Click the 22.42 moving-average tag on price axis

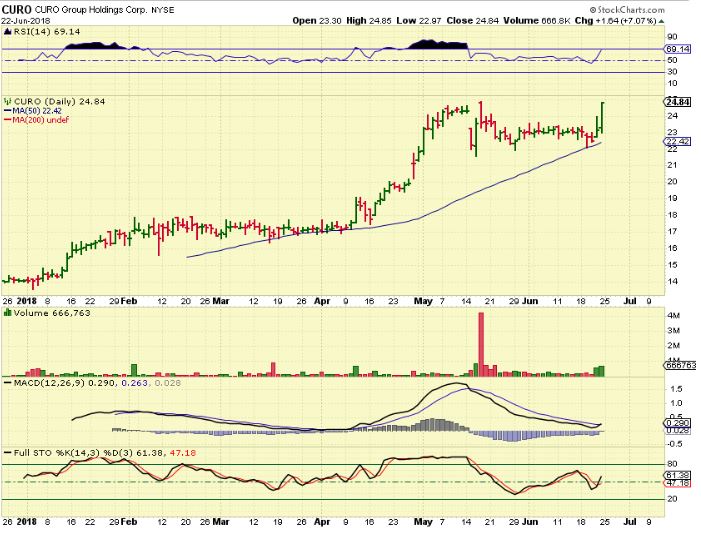pos(677,141)
